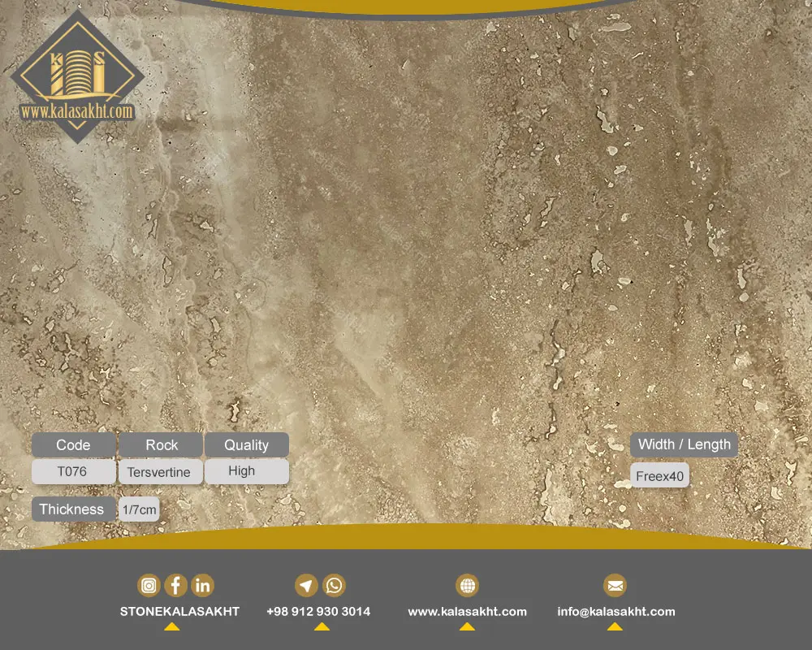This screenshot has height=650, width=812.
Task: Click the Freex40 dimension value
Action: coord(659,475)
